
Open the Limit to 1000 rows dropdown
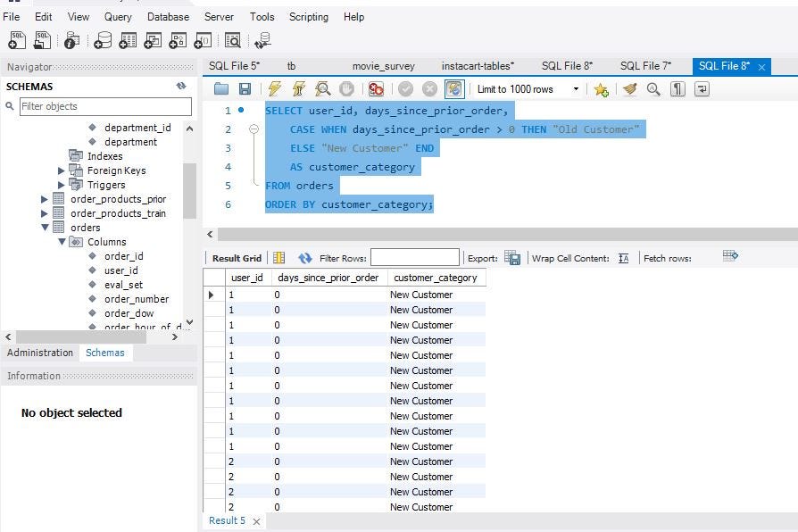(x=576, y=89)
